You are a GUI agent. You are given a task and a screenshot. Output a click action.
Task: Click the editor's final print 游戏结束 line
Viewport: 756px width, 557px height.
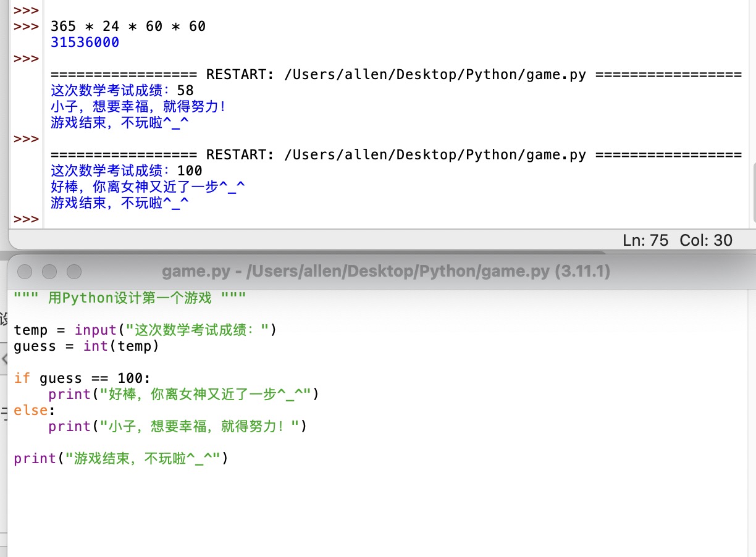click(x=121, y=458)
